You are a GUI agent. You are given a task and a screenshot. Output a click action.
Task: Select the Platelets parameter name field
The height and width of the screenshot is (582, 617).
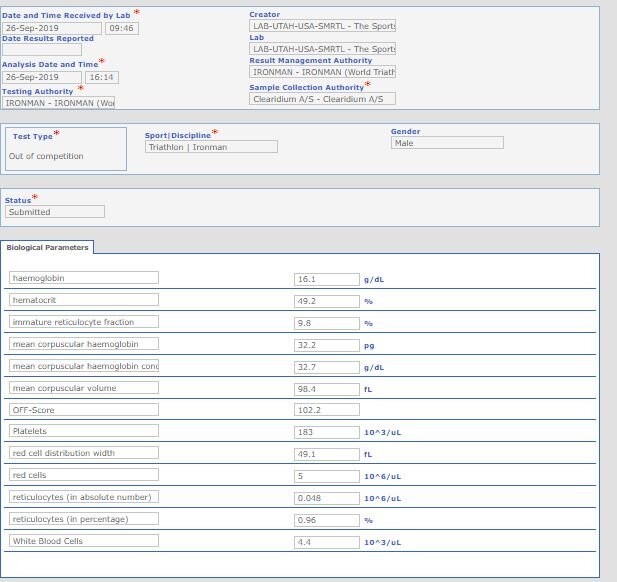point(84,431)
